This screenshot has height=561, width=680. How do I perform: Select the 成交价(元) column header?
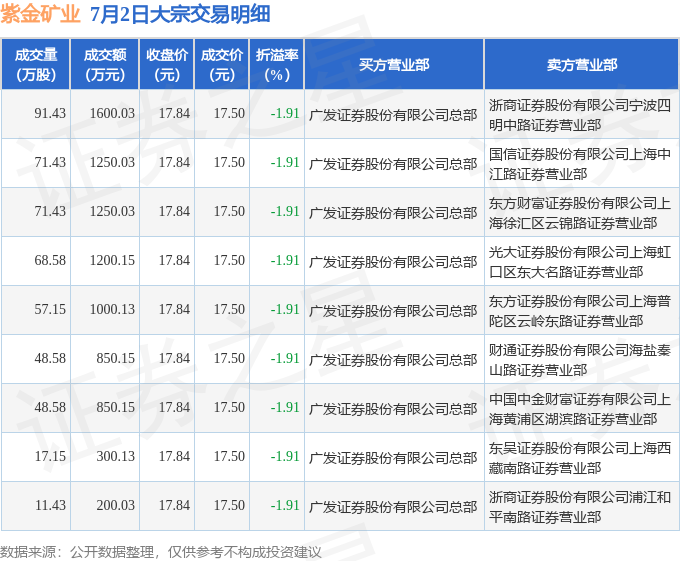(x=222, y=65)
